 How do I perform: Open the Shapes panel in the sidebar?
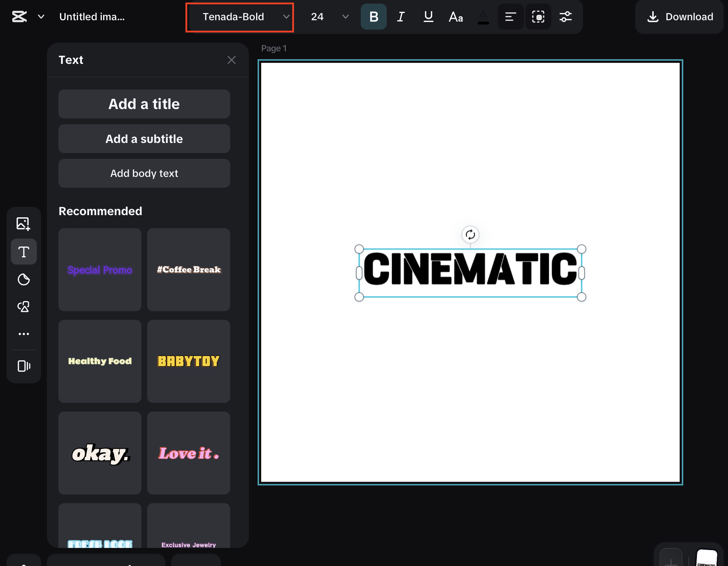tap(24, 307)
